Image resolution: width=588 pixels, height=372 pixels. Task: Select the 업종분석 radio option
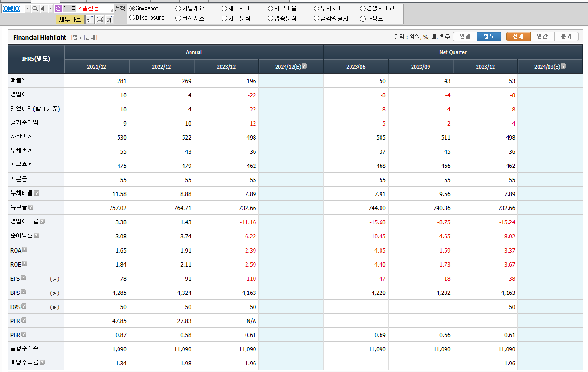coord(270,18)
